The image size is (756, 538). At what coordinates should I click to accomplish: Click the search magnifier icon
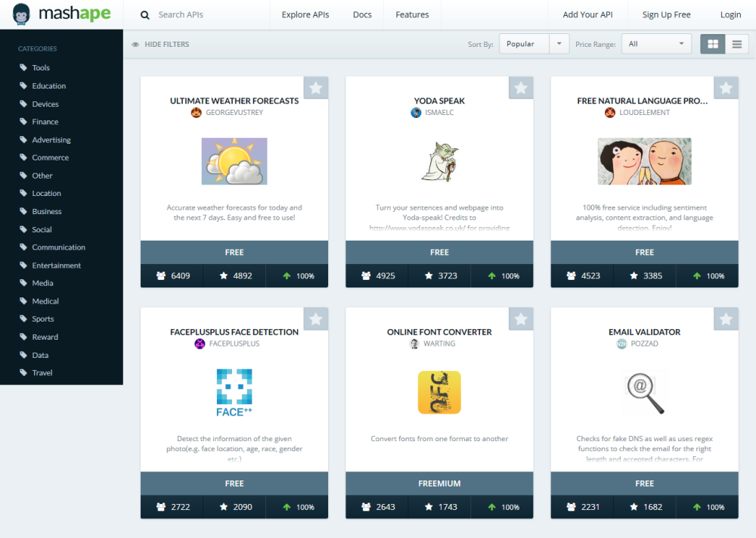[144, 15]
